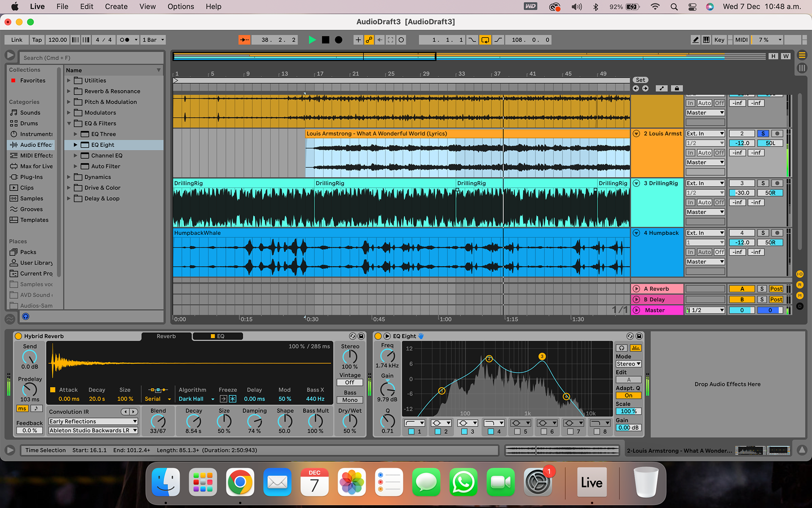Click the Set locator button
812x508 pixels.
pos(640,80)
